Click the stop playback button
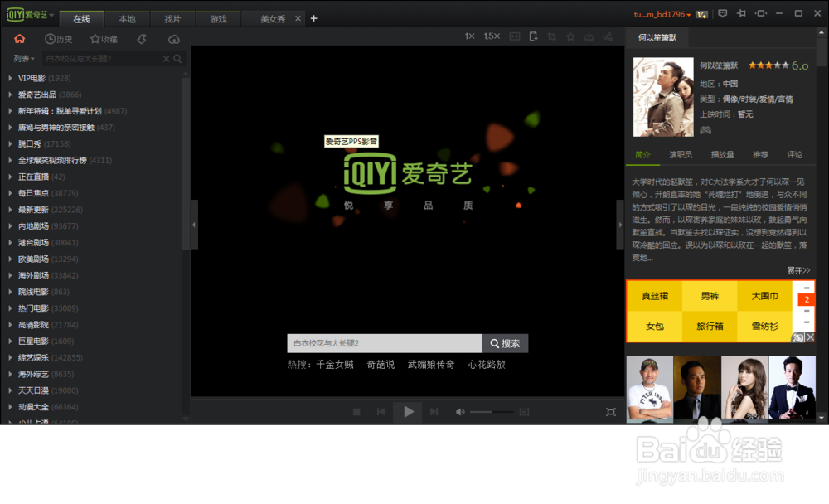 coord(356,411)
